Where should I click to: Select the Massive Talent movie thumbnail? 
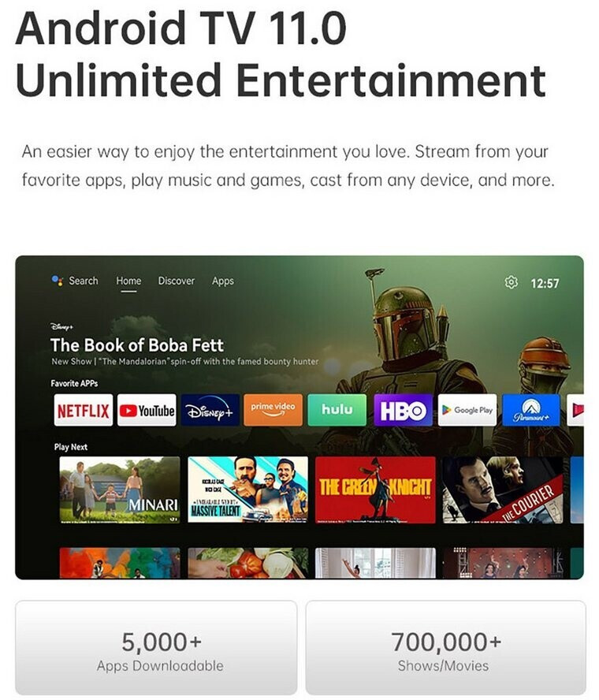(247, 490)
